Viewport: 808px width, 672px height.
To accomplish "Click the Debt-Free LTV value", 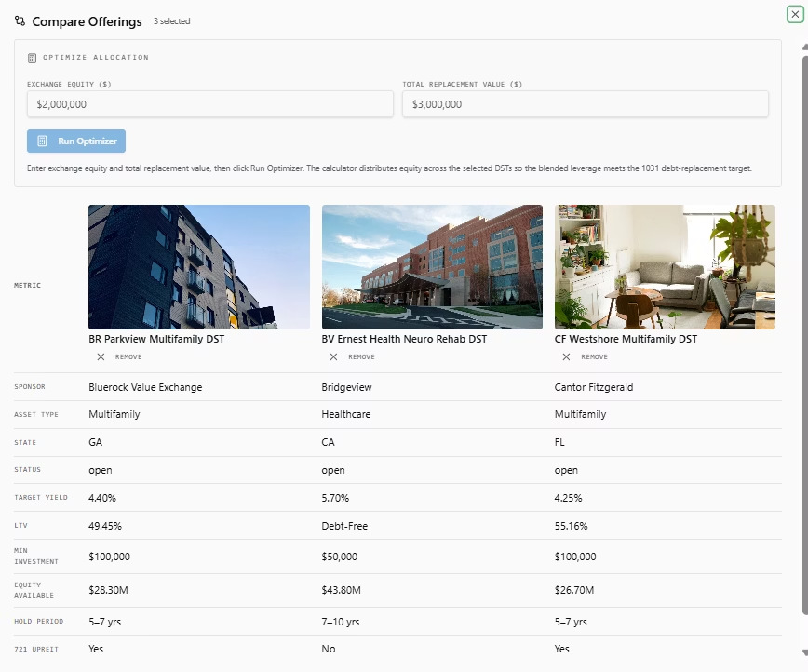I will pos(344,526).
